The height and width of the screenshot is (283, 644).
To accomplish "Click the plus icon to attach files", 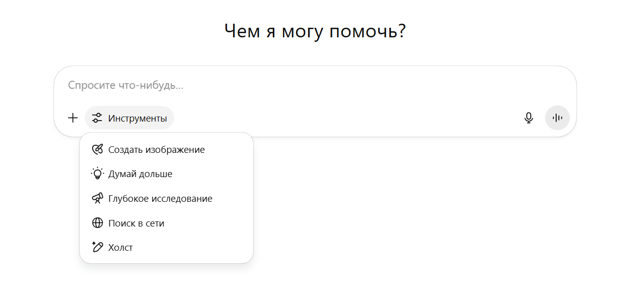I will coord(73,118).
